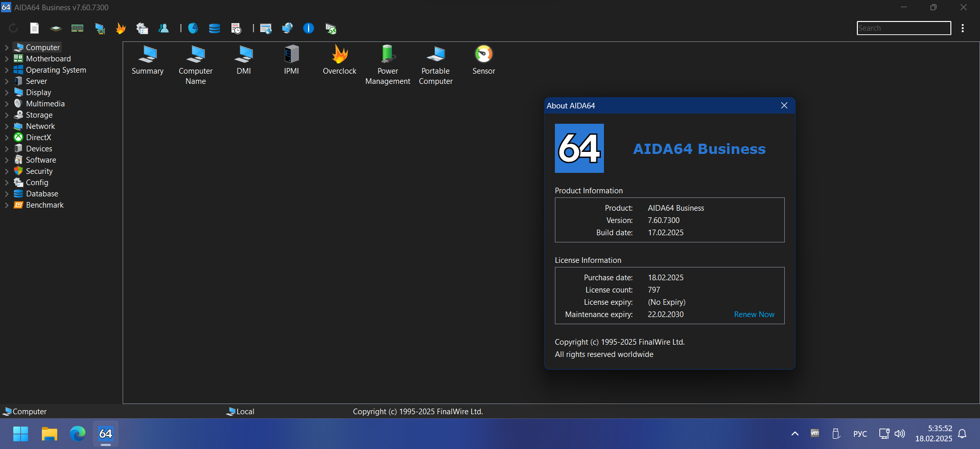Image resolution: width=980 pixels, height=449 pixels.
Task: Expand the Motherboard tree node arrow
Action: point(7,59)
